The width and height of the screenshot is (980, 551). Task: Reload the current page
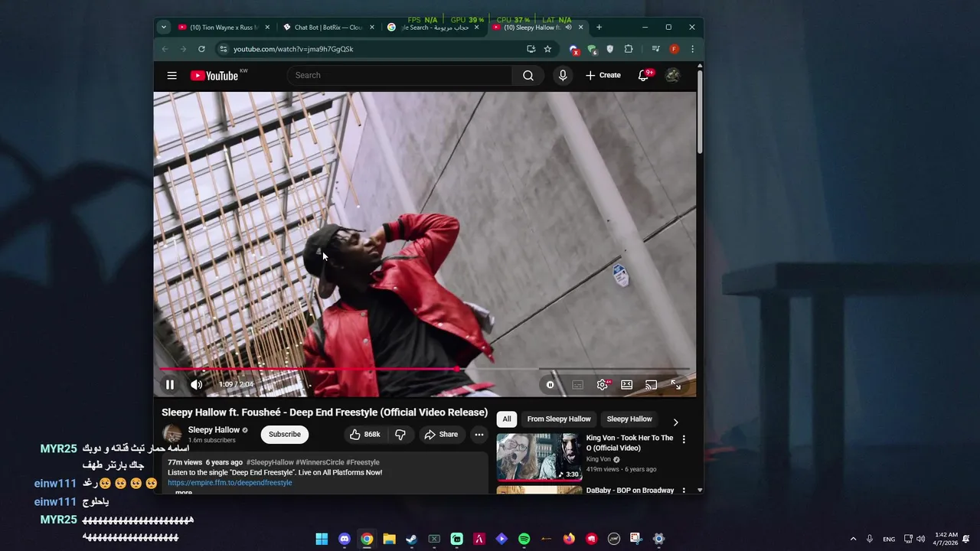tap(201, 49)
